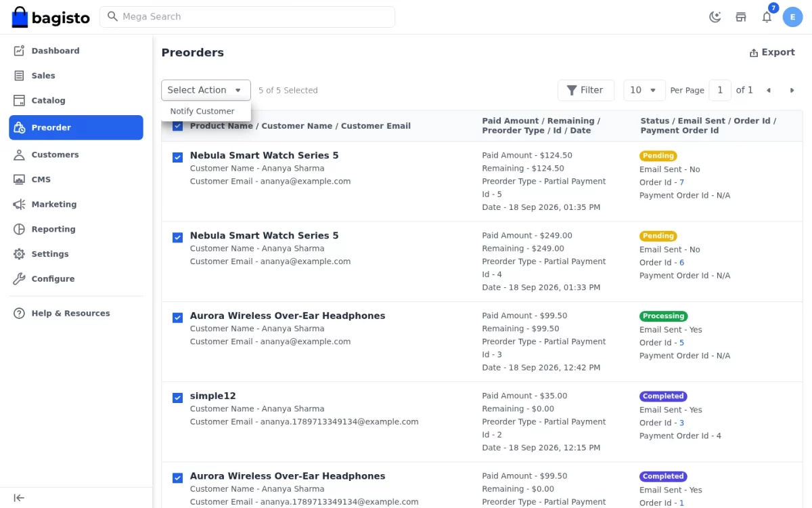The image size is (812, 508).
Task: Open Dashboard in the sidebar
Action: pos(76,51)
